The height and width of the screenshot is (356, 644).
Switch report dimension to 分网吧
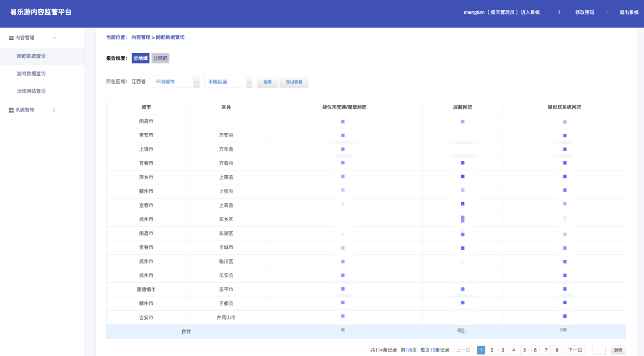click(160, 58)
